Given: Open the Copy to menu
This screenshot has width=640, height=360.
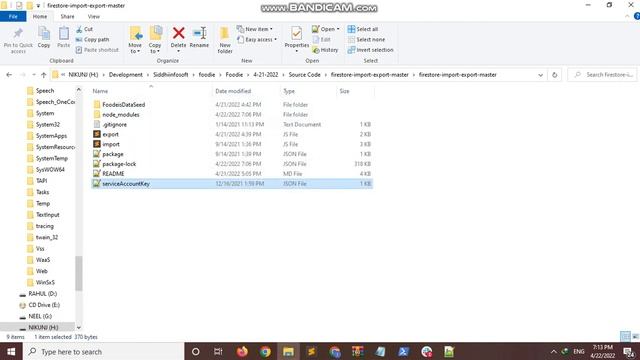Looking at the screenshot, I should pyautogui.click(x=155, y=40).
